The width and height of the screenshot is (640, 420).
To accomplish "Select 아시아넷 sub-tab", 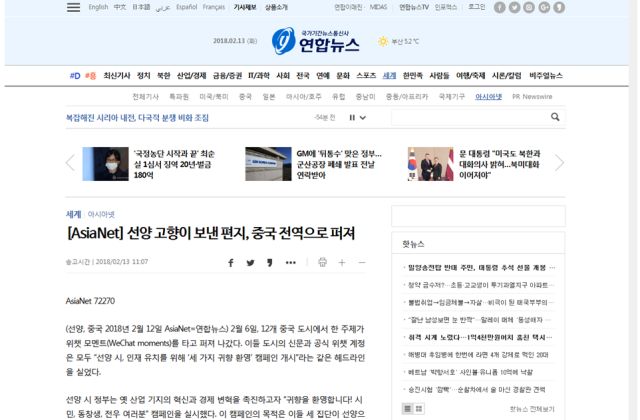I will [x=489, y=97].
